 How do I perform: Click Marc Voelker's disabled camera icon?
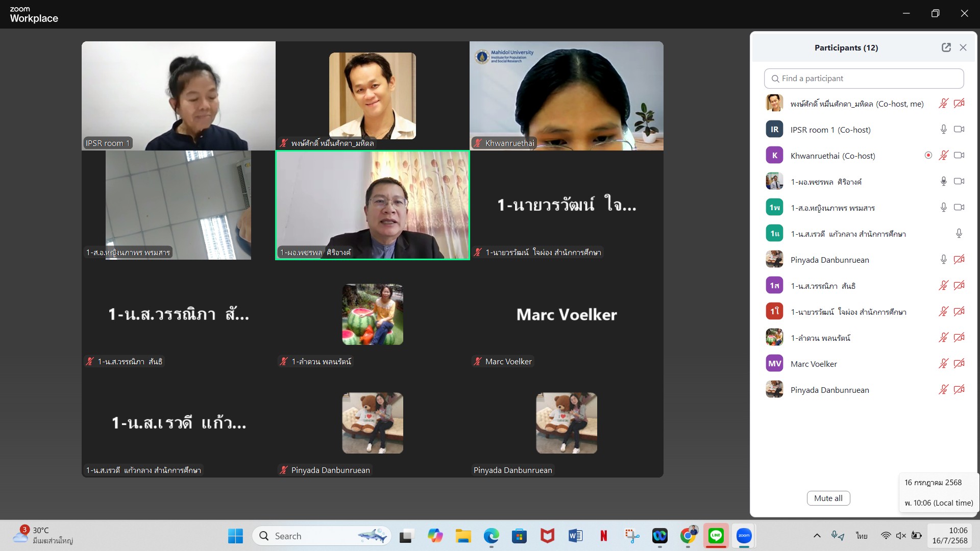(x=959, y=364)
